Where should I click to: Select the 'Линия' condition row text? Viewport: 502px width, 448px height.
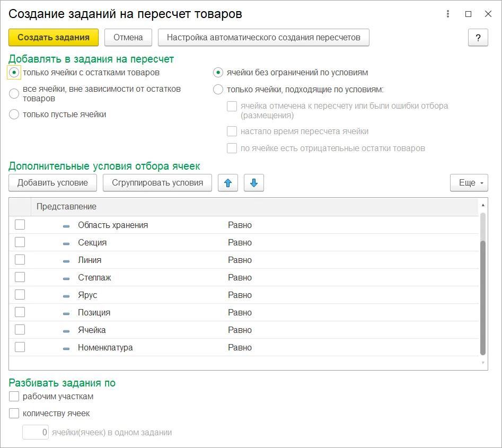pyautogui.click(x=90, y=260)
